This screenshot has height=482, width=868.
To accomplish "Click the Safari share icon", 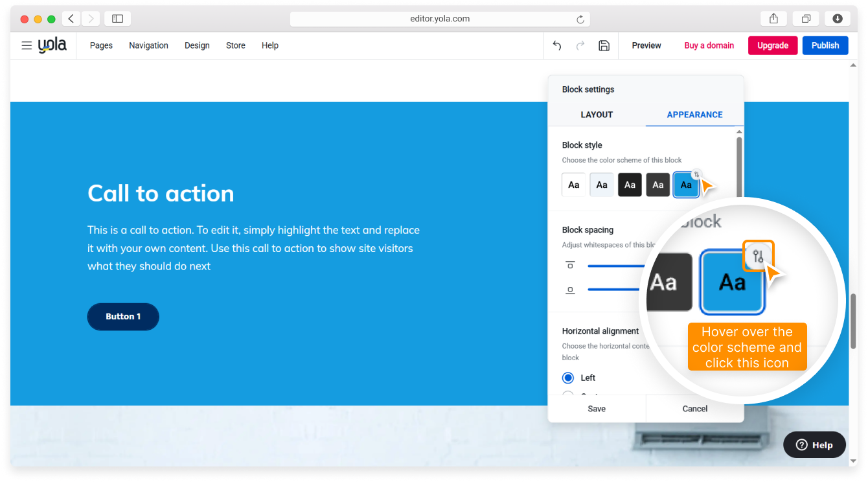I will (x=773, y=19).
